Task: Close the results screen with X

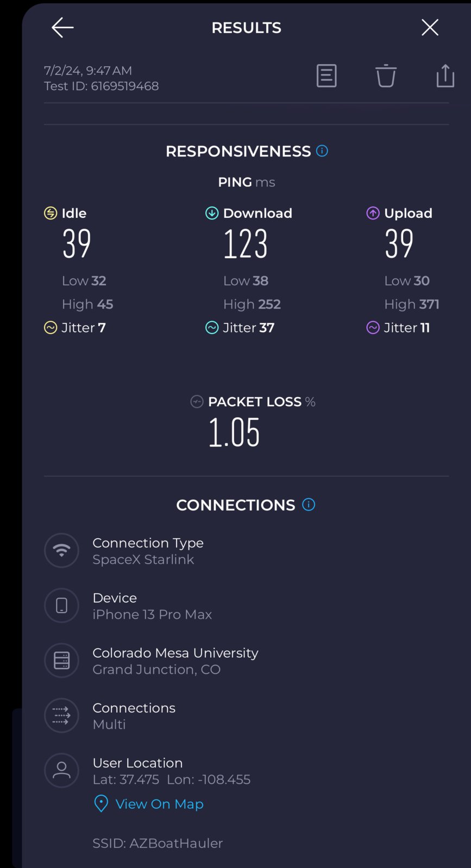Action: tap(430, 27)
